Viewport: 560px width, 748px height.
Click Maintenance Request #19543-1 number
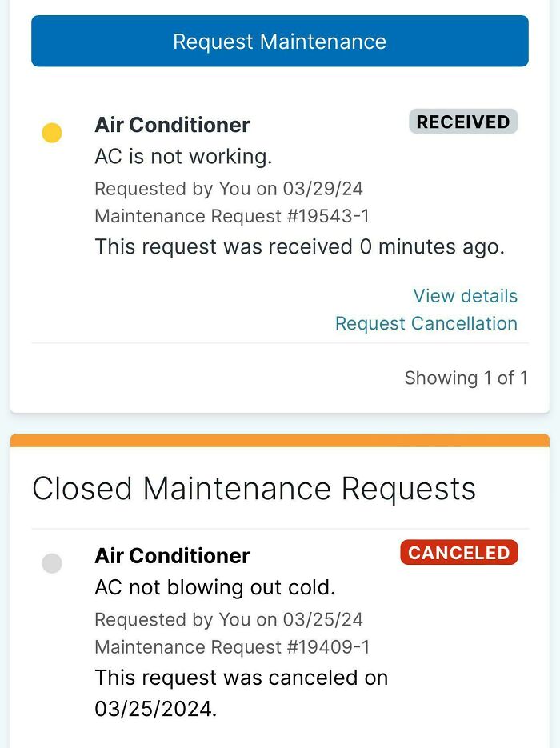(234, 216)
